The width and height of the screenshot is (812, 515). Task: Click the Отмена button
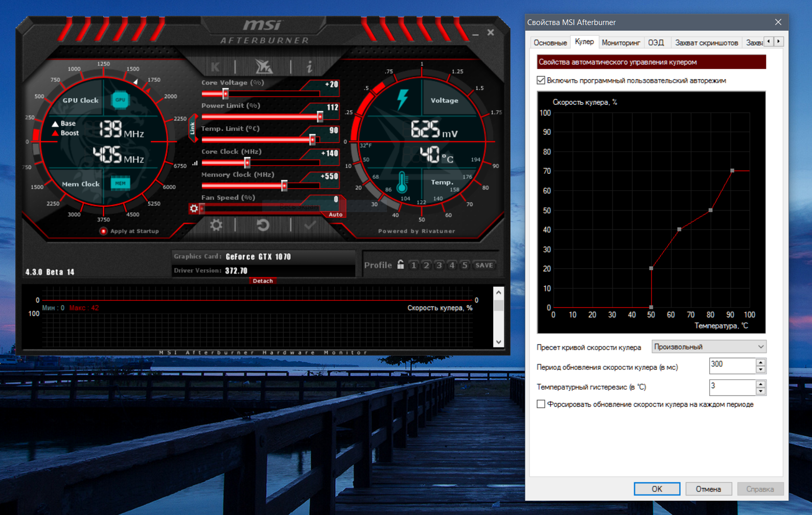pyautogui.click(x=708, y=489)
